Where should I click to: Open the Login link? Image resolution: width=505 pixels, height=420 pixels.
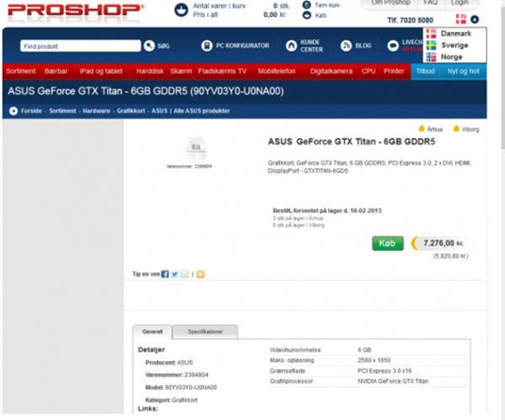click(459, 3)
